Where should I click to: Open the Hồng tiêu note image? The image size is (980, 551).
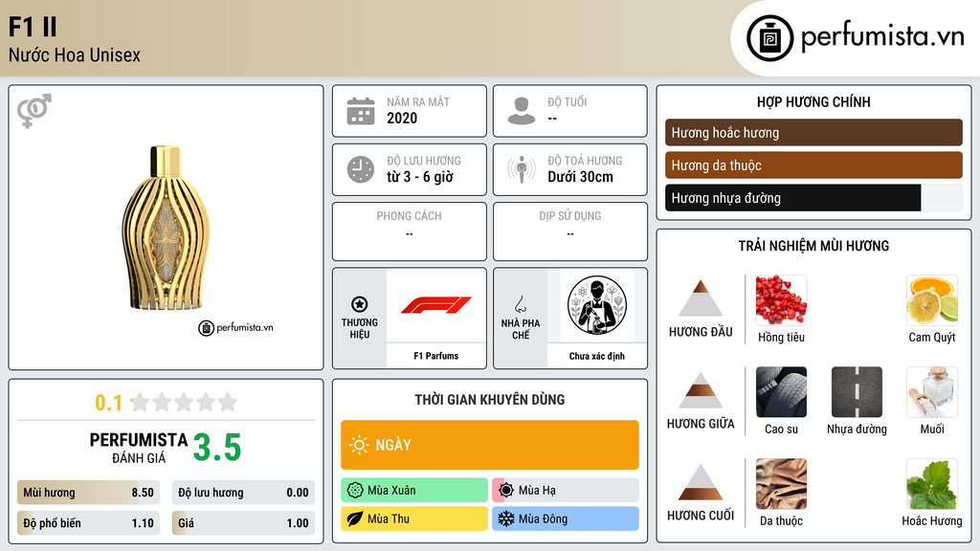781,299
